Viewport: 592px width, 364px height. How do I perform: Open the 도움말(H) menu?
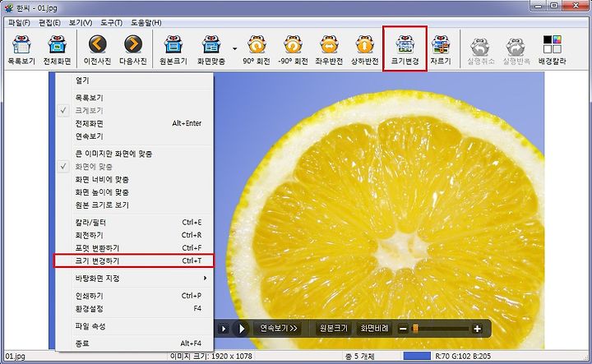click(146, 23)
